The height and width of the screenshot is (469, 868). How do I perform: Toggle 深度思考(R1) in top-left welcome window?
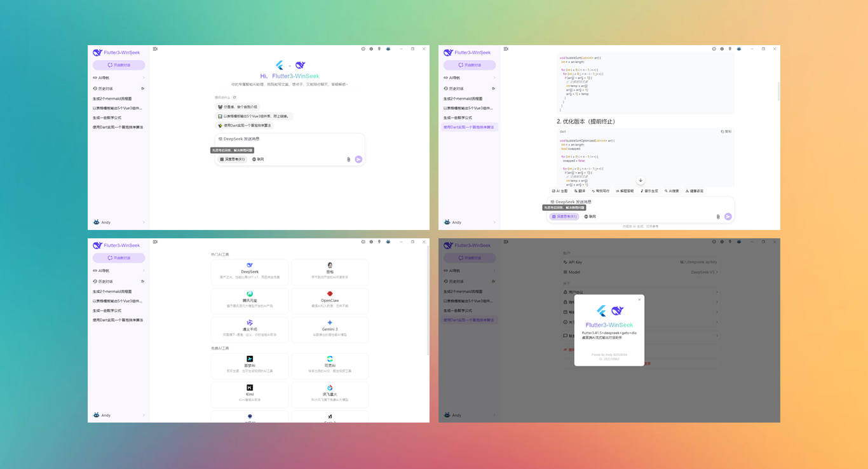tap(232, 160)
